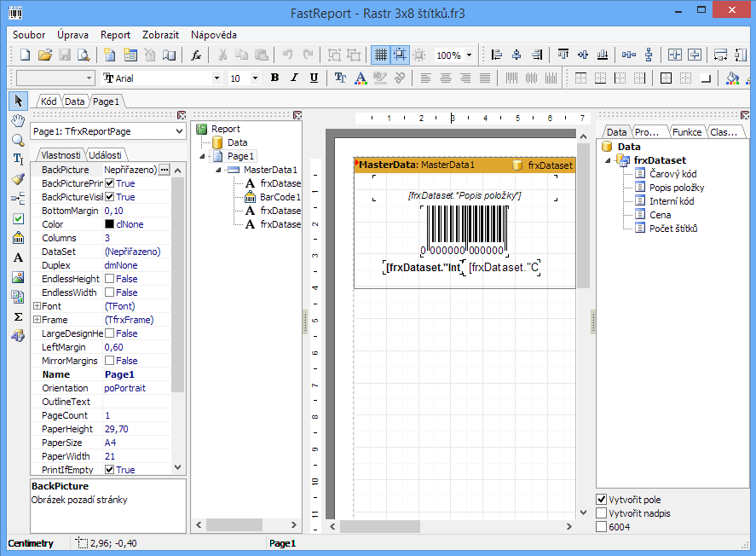The height and width of the screenshot is (556, 756).
Task: Collapse the MasterData1 tree node
Action: (x=218, y=170)
